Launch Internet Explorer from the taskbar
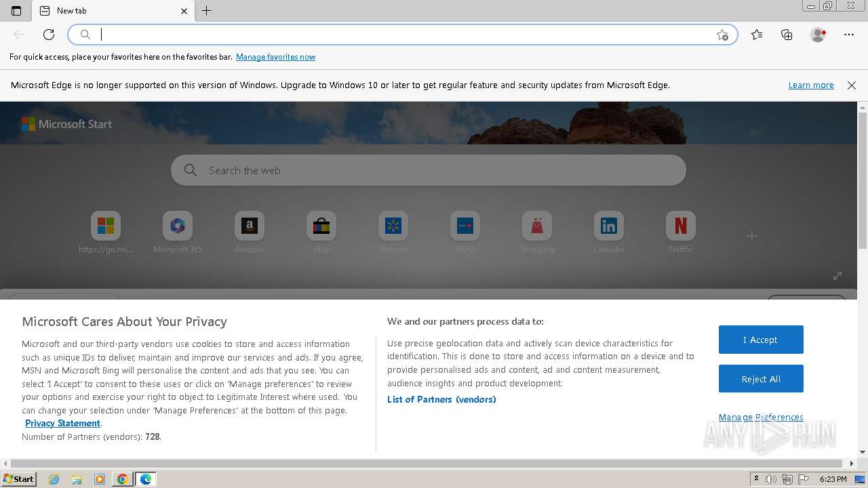Viewport: 868px width, 488px height. click(x=54, y=479)
